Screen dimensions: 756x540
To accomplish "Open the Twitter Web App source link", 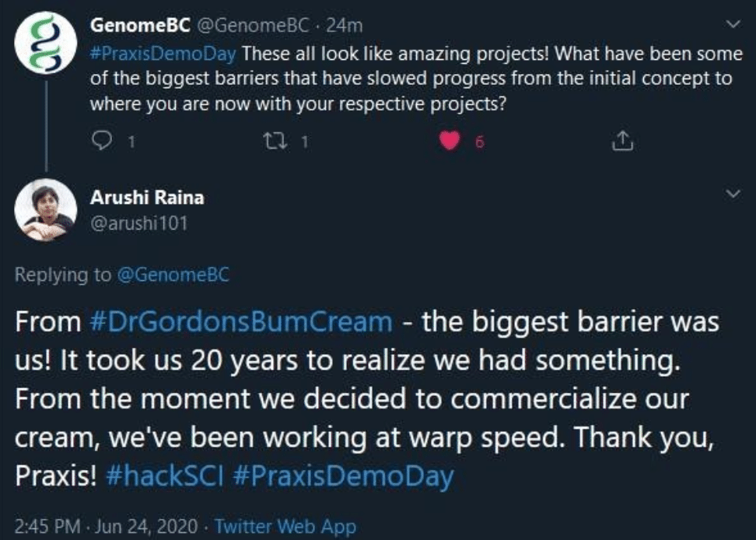I will click(285, 525).
